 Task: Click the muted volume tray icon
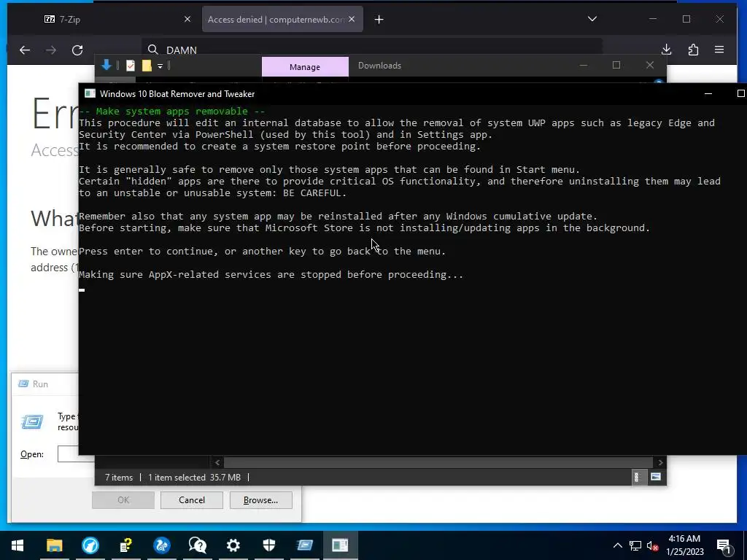click(653, 545)
